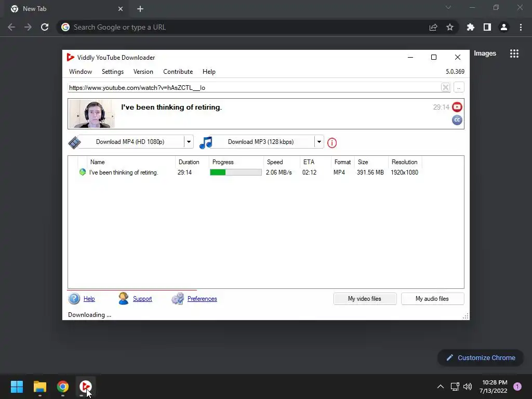Image resolution: width=532 pixels, height=399 pixels.
Task: Click the Preferences gears icon
Action: pyautogui.click(x=178, y=299)
